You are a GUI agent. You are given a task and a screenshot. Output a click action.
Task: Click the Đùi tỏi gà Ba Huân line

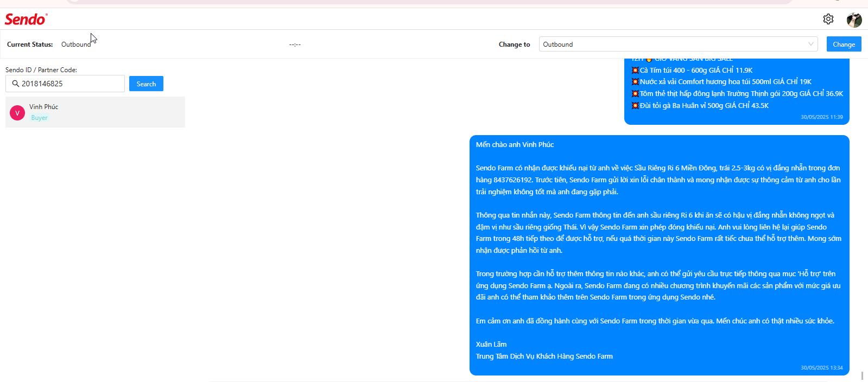tap(700, 106)
